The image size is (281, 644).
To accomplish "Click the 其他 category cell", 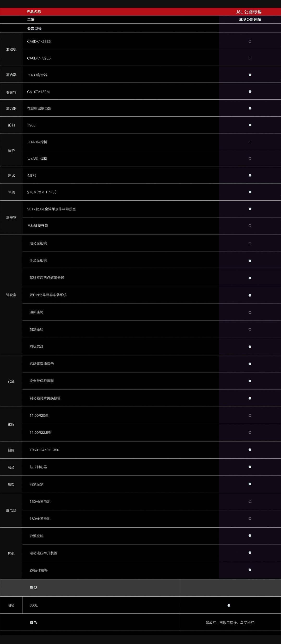I will click(11, 554).
